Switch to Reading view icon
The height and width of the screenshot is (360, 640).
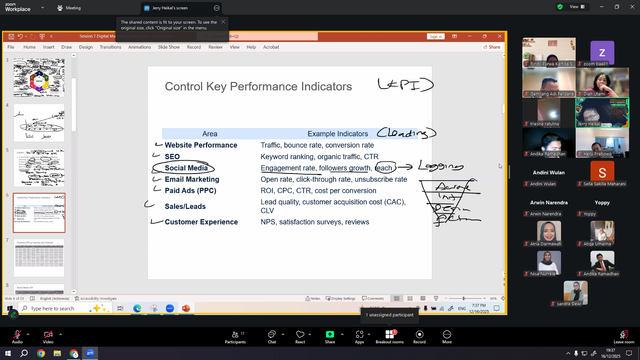pos(423,298)
